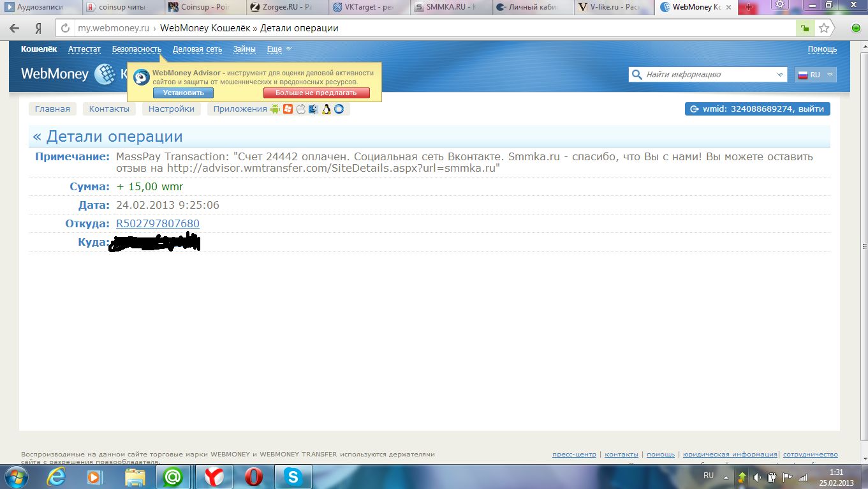Click the sum value + 15,00 wmr
The image size is (868, 489).
tap(149, 186)
